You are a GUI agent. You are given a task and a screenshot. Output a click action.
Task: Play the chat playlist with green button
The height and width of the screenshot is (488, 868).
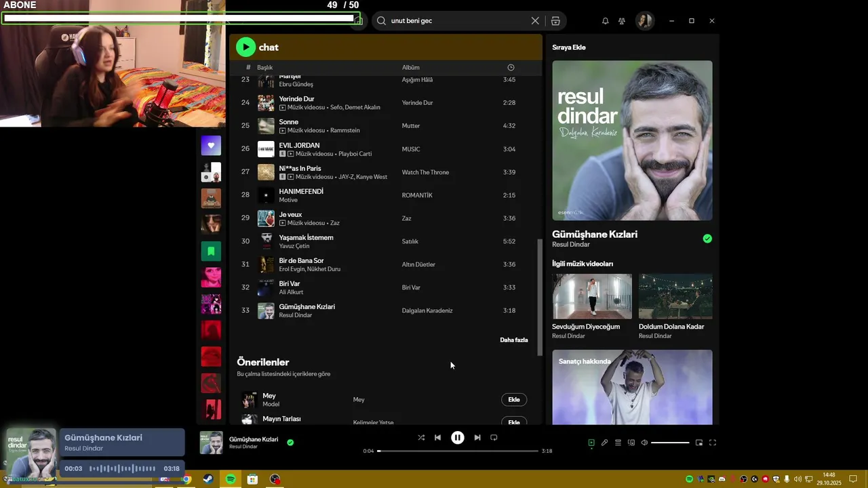[x=245, y=47]
